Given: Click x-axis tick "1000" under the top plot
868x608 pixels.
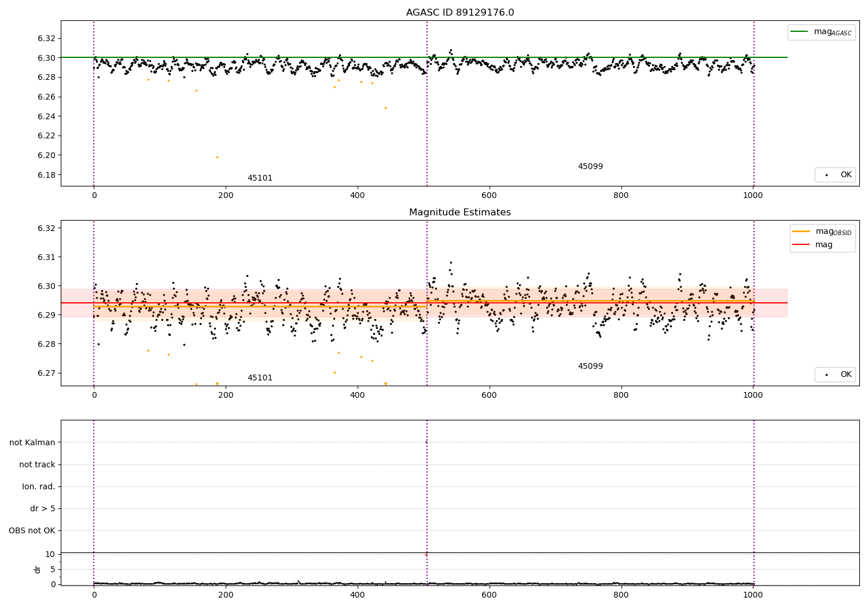Looking at the screenshot, I should point(753,196).
